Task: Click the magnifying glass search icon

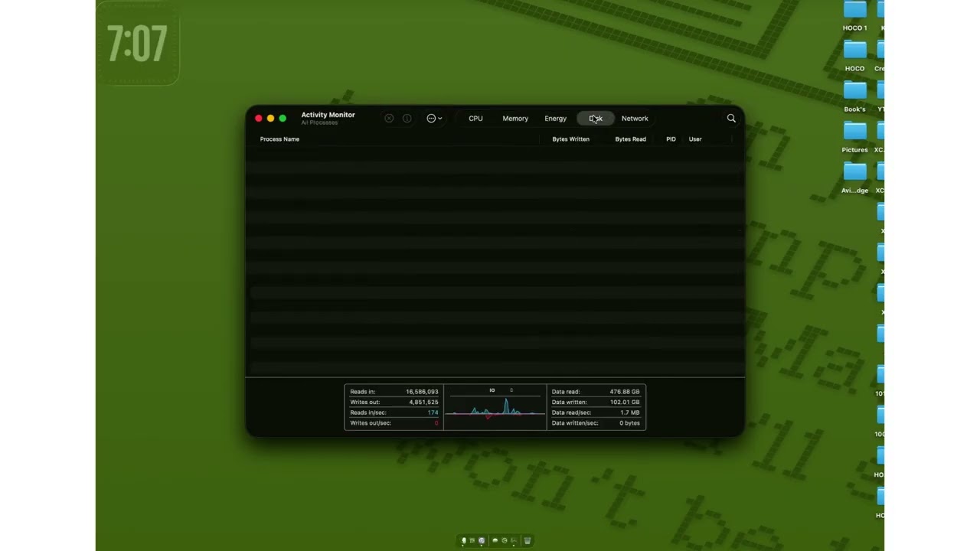Action: [731, 119]
